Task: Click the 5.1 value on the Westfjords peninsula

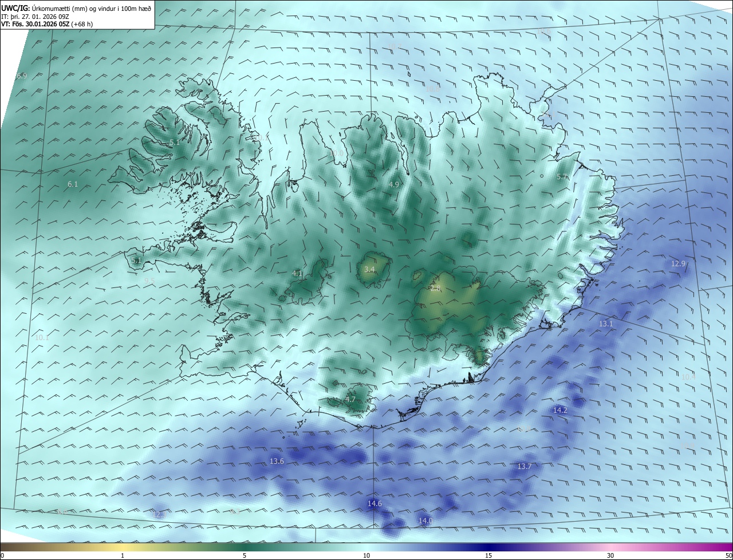Action: (x=175, y=142)
